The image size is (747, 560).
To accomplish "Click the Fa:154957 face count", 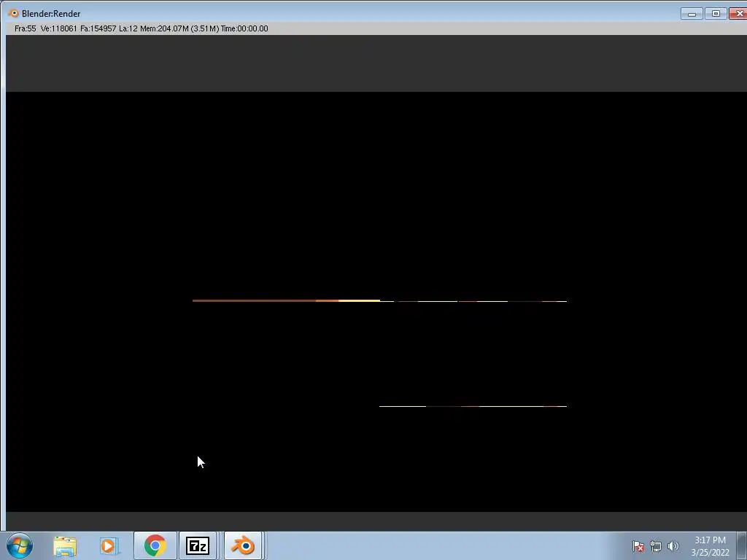I will [x=98, y=28].
